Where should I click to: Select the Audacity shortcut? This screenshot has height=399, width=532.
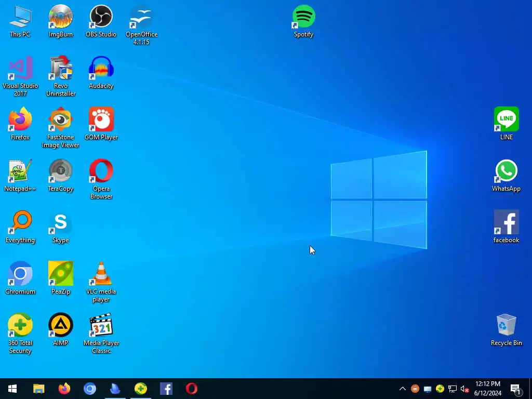pyautogui.click(x=101, y=73)
